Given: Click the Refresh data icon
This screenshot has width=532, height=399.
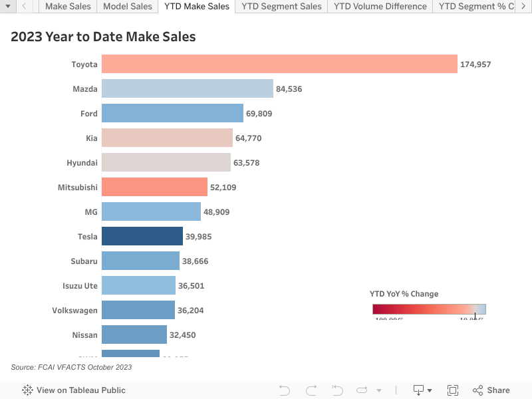Looking at the screenshot, I should click(362, 390).
